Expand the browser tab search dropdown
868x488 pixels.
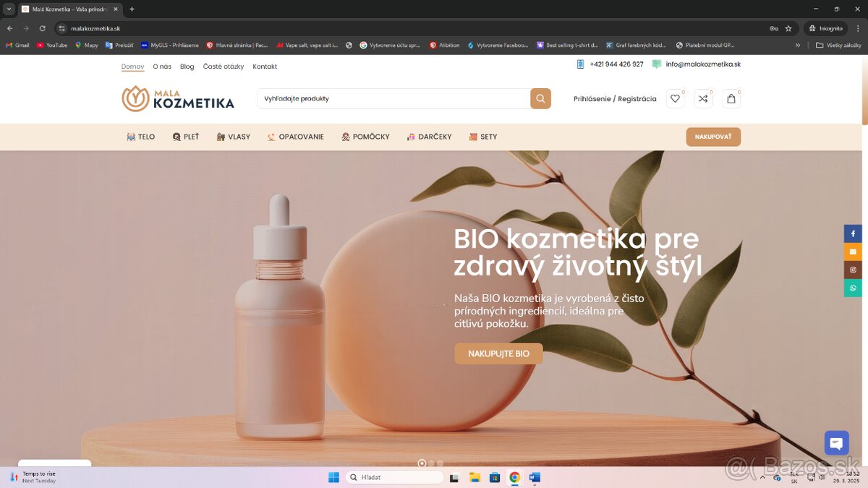(9, 9)
